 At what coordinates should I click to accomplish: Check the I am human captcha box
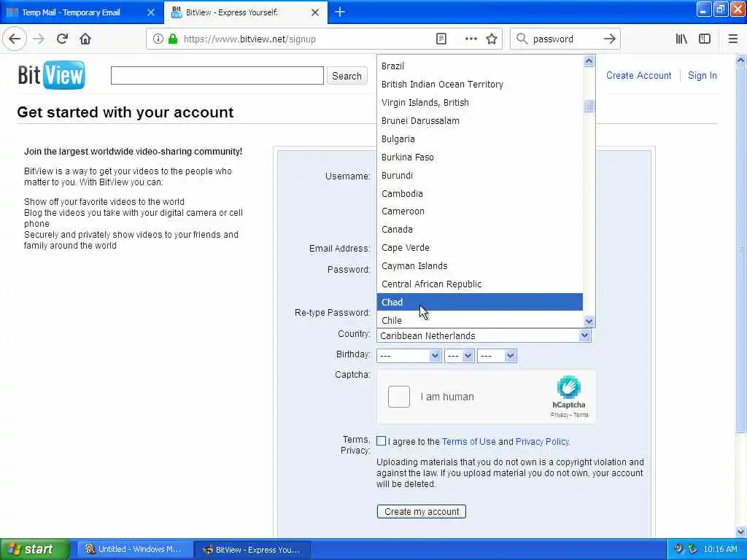[399, 397]
